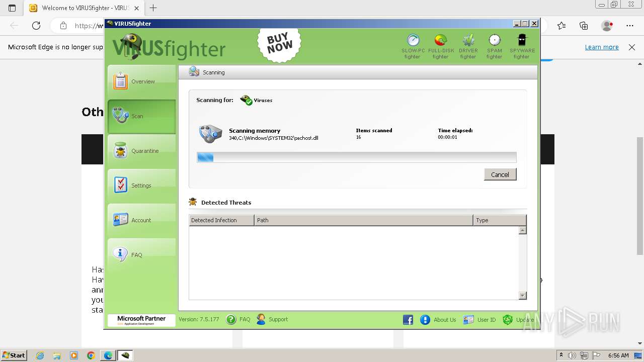
Task: Open SPAM fighter icon
Action: (x=495, y=46)
